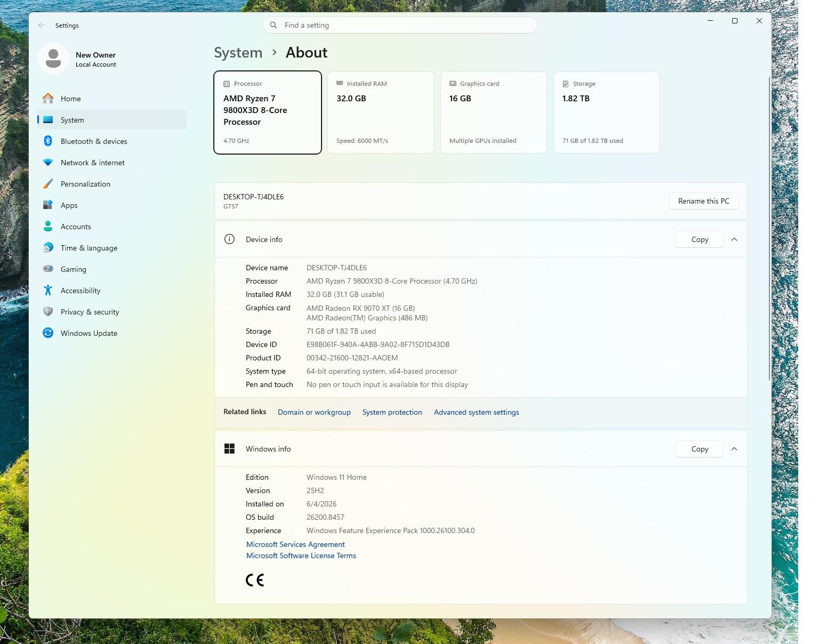Open Microsoft Software License Terms link
The width and height of the screenshot is (819, 644).
(301, 556)
